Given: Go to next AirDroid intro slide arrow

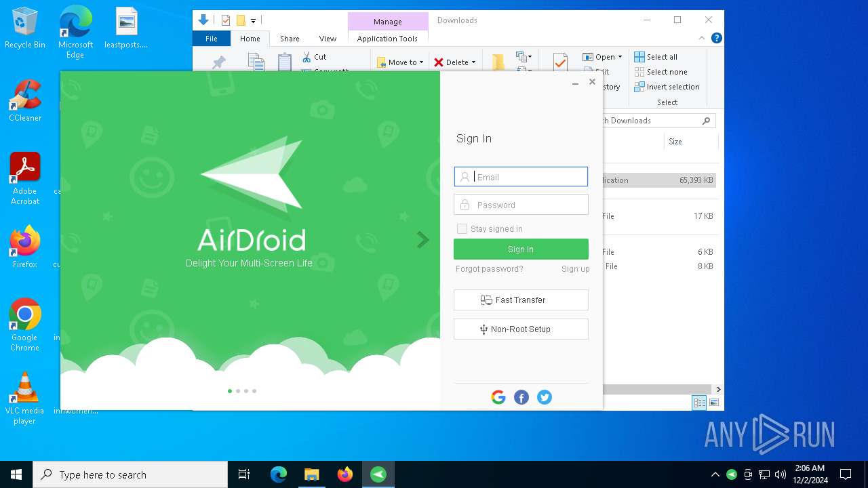Looking at the screenshot, I should click(423, 239).
